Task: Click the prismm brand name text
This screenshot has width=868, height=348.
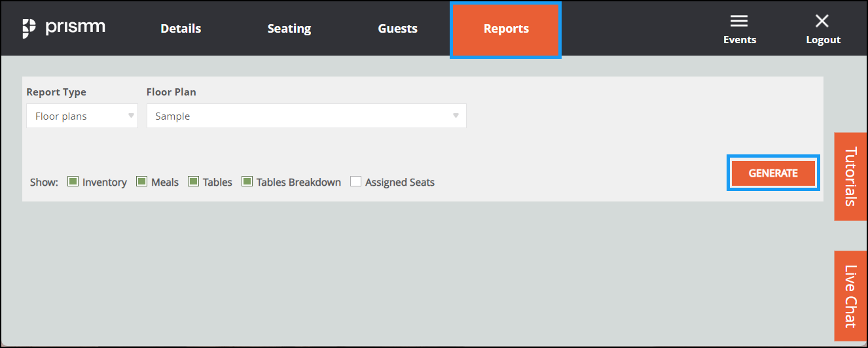Action: point(75,28)
